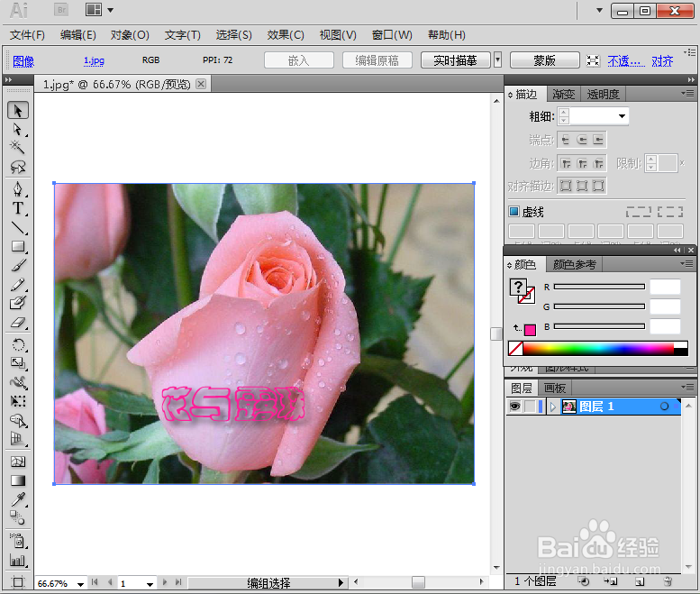Open the 效果(C) menu
The width and height of the screenshot is (700, 594).
(286, 35)
